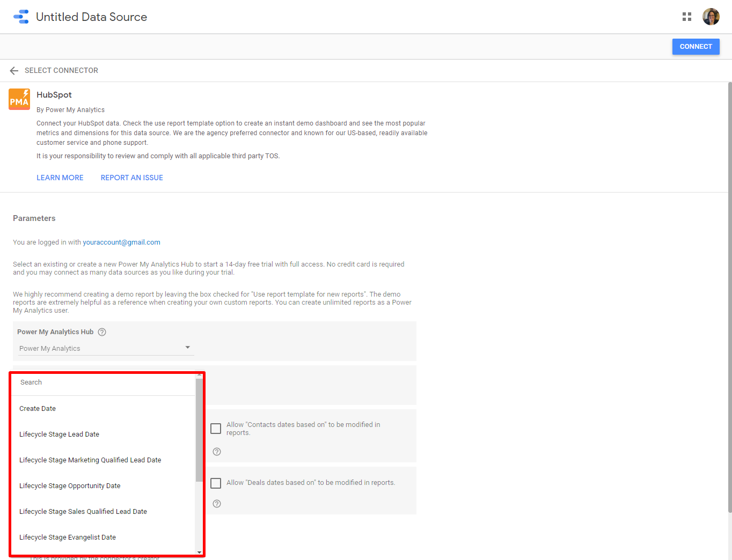The image size is (732, 560).
Task: Choose Lifecycle Stage Lead Date option
Action: tap(59, 434)
